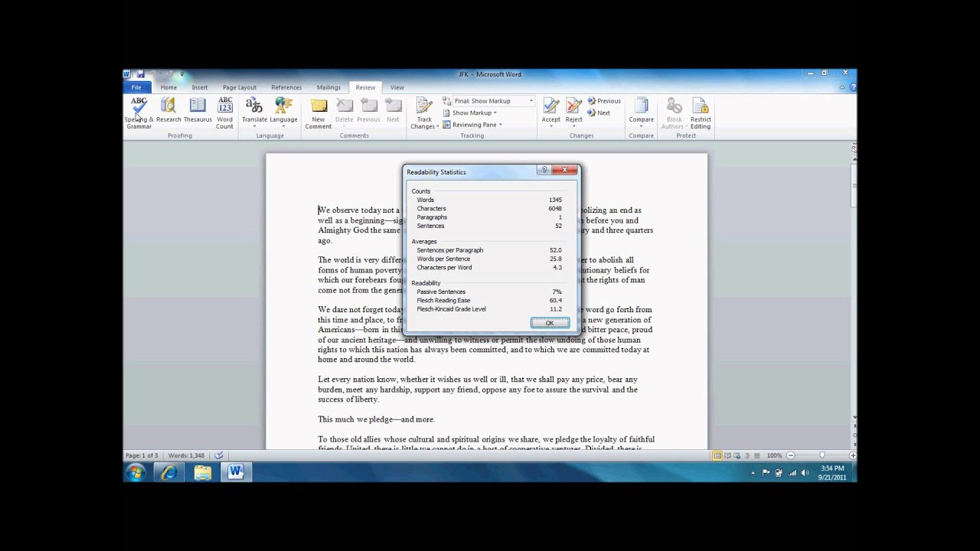Click the Block Authors icon
The image size is (980, 551).
pos(675,105)
